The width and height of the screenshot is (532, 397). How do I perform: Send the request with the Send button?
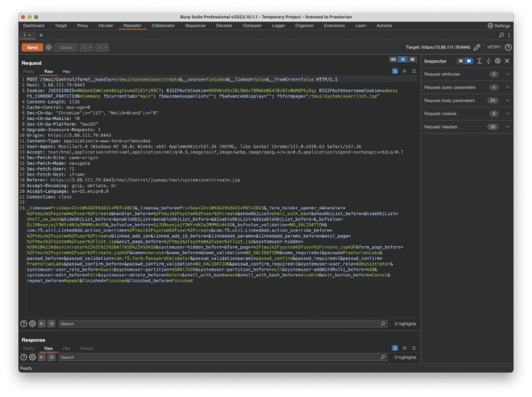32,47
